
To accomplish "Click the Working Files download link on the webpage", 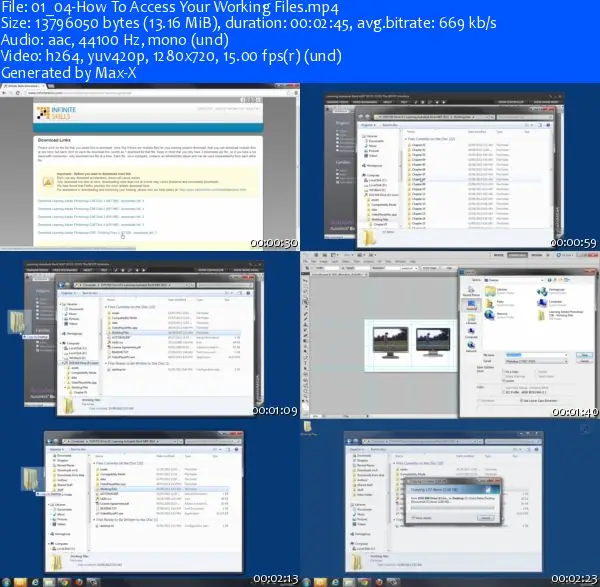I will (x=98, y=233).
